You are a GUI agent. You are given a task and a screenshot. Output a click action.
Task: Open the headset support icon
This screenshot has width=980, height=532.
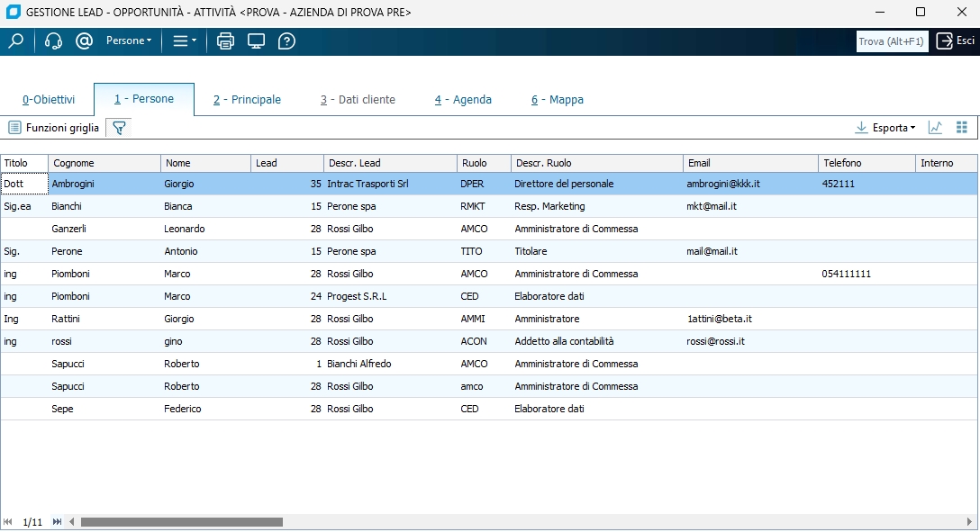tap(53, 41)
